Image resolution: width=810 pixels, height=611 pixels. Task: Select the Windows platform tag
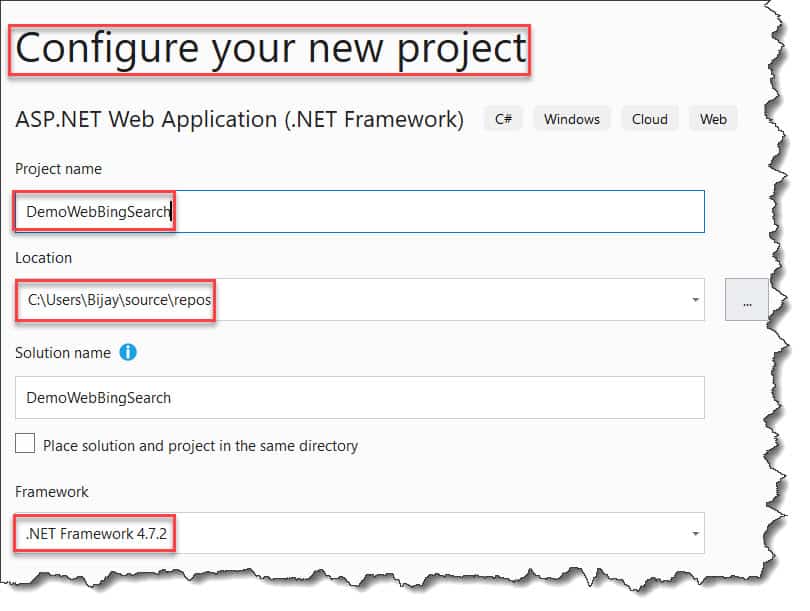coord(571,118)
